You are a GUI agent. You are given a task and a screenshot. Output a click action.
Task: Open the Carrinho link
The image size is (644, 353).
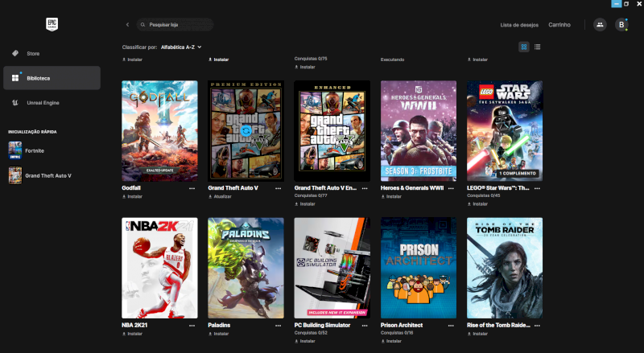point(559,25)
